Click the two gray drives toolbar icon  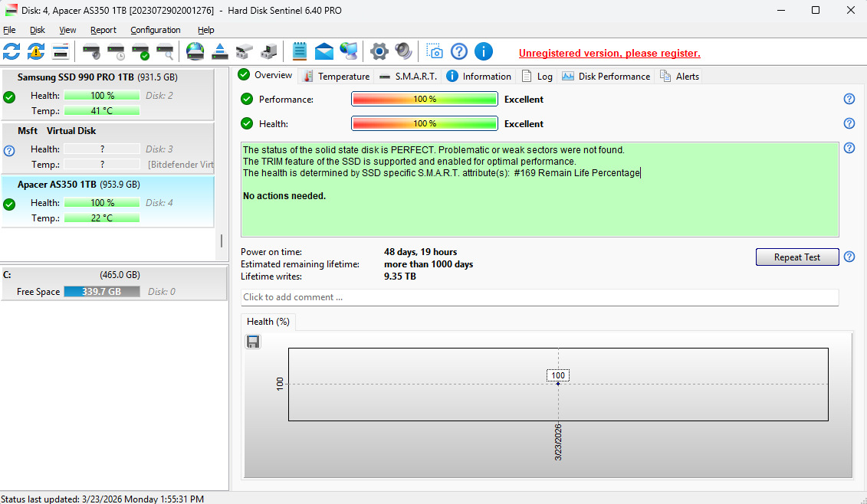(245, 51)
